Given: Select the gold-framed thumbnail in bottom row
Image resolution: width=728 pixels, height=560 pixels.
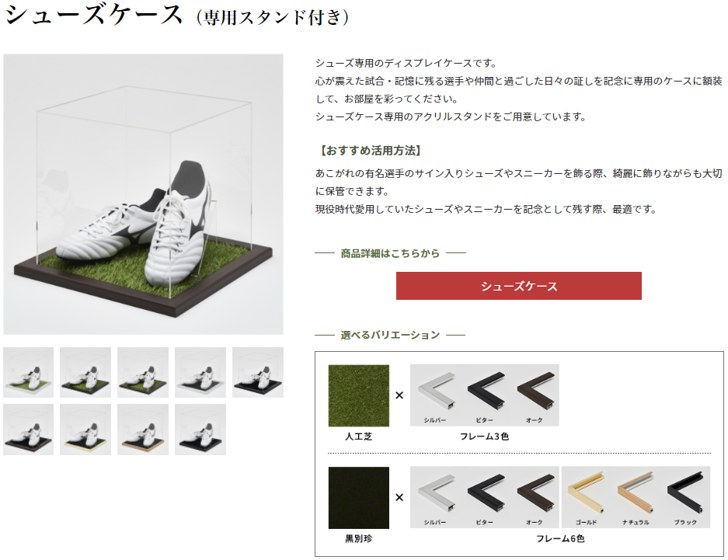Looking at the screenshot, I should click(x=85, y=430).
